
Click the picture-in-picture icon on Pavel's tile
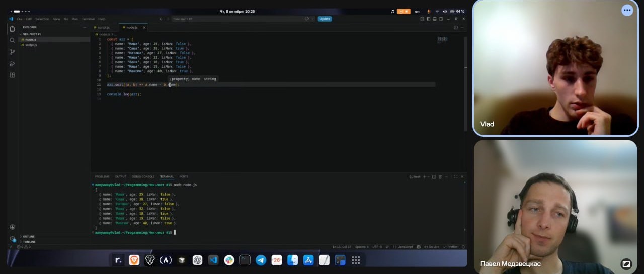point(626,263)
